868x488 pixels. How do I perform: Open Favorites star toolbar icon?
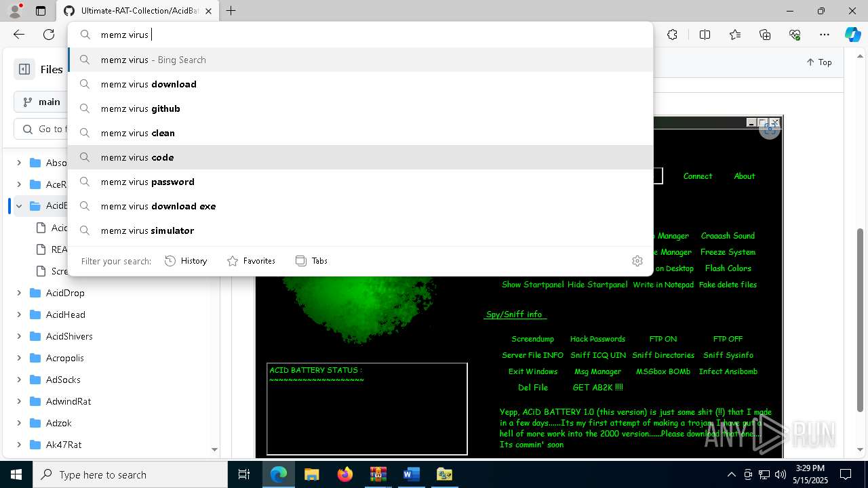click(735, 35)
